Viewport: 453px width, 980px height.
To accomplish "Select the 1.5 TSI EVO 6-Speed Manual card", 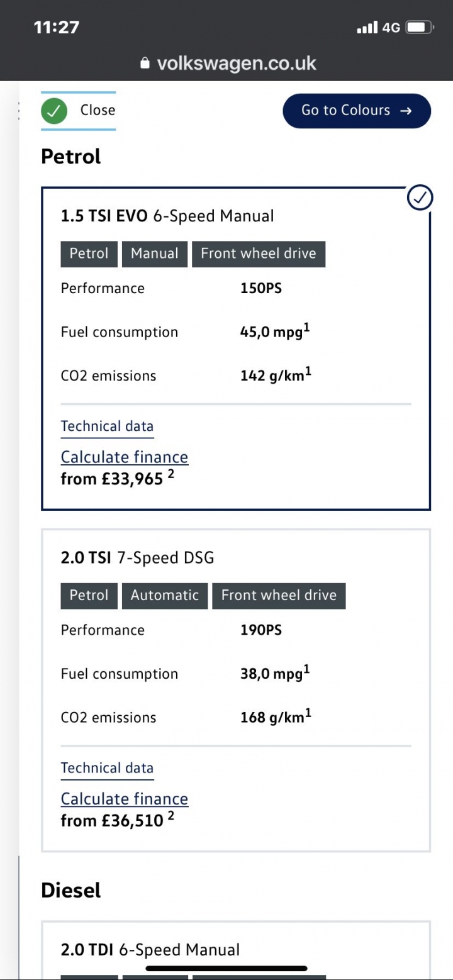I will coord(236,348).
